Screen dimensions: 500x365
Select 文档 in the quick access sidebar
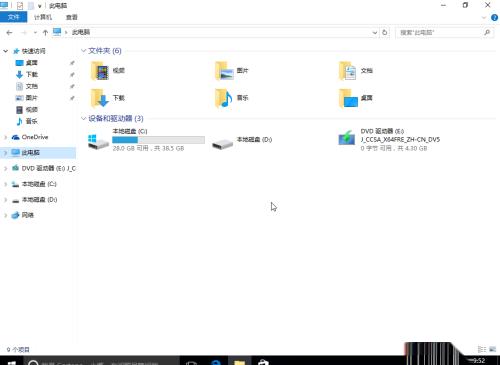point(31,86)
